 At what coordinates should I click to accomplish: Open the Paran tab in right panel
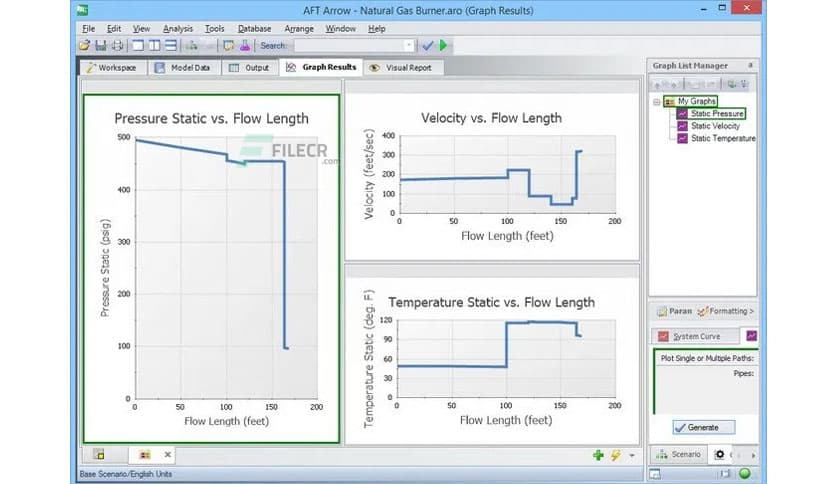tap(674, 311)
